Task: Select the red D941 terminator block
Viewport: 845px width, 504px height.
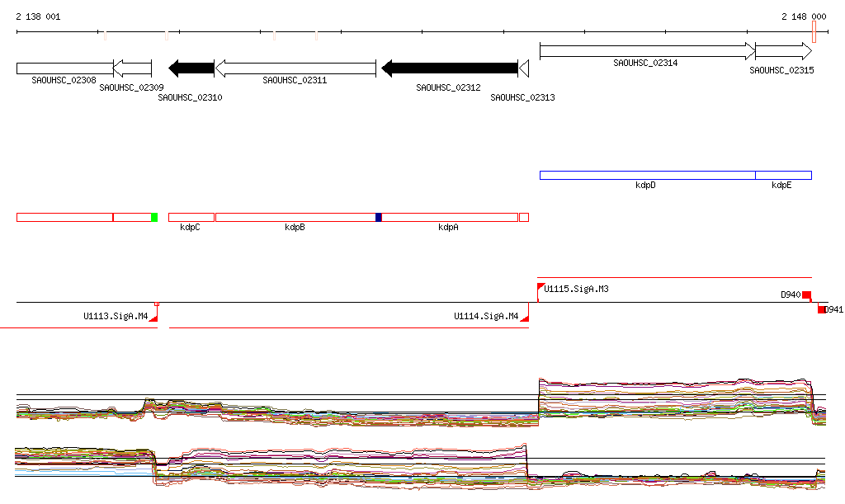Action: click(x=821, y=309)
